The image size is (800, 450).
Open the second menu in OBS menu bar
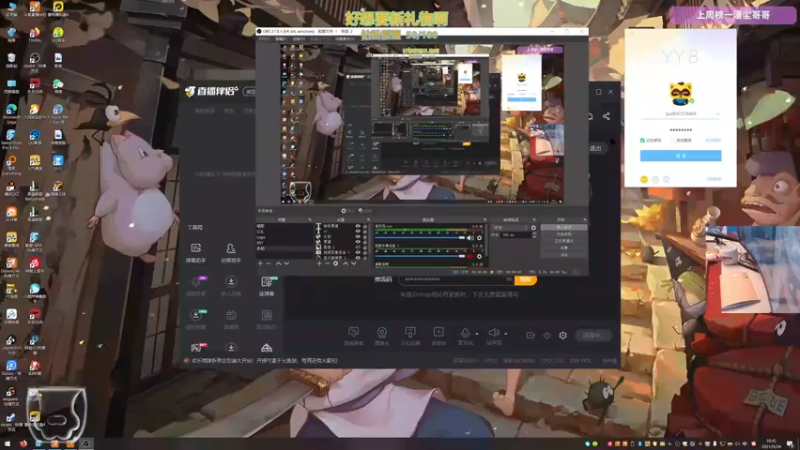pyautogui.click(x=281, y=39)
